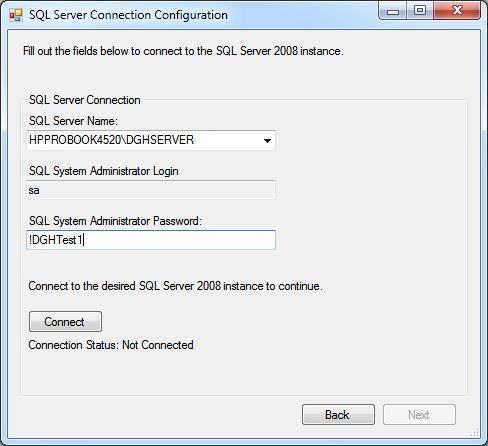Go Back to the previous step
This screenshot has width=488, height=446.
click(338, 415)
